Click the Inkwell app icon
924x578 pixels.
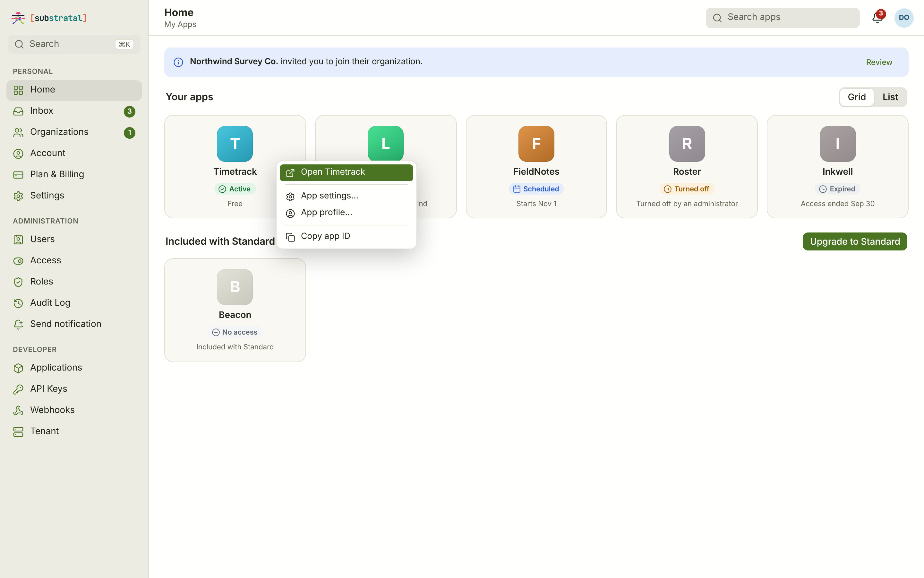838,144
